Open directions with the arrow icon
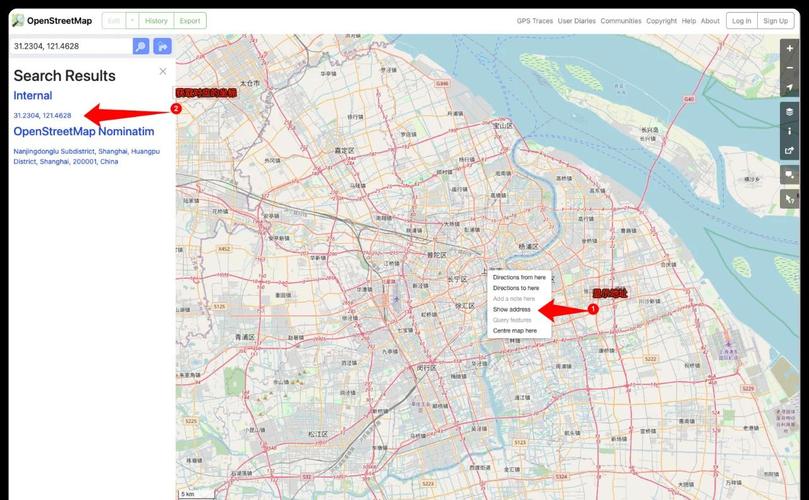 click(162, 46)
